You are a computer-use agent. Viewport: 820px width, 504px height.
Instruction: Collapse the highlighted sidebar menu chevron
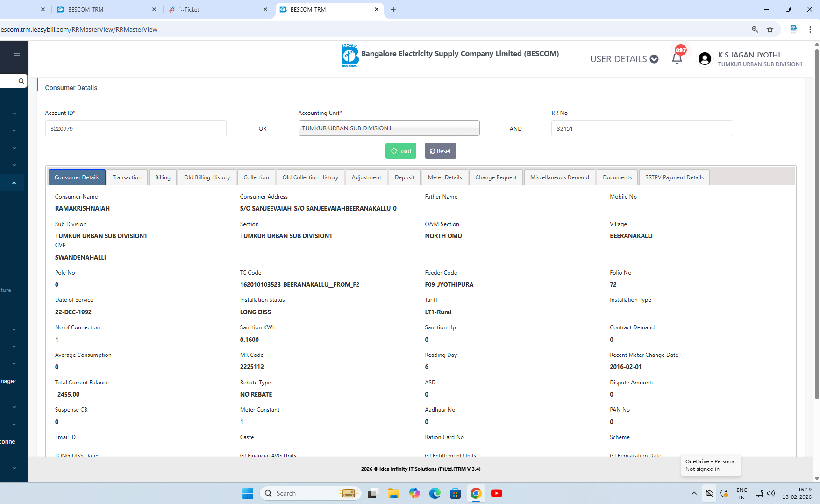pyautogui.click(x=14, y=183)
